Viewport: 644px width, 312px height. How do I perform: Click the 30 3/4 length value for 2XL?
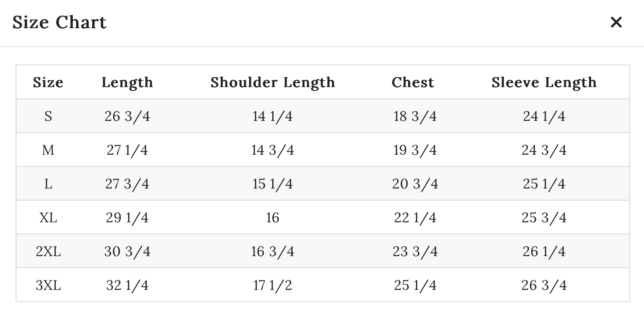tap(127, 251)
